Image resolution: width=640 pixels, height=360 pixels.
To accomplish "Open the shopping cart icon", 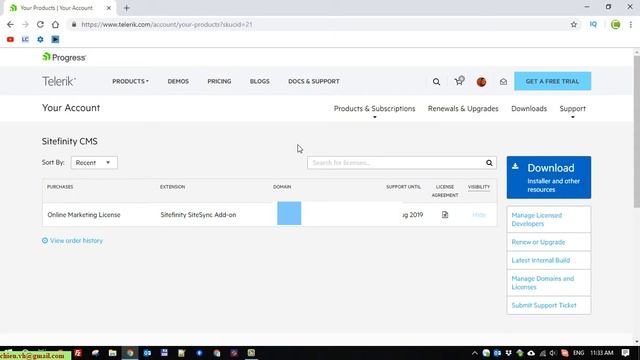I will pyautogui.click(x=459, y=81).
